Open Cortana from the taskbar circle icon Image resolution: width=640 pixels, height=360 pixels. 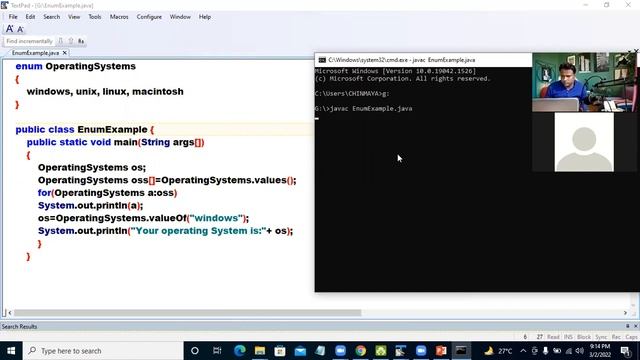[195, 351]
